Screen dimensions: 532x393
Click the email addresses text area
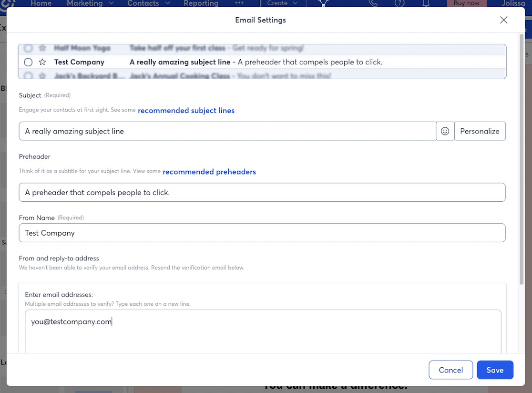pos(262,329)
